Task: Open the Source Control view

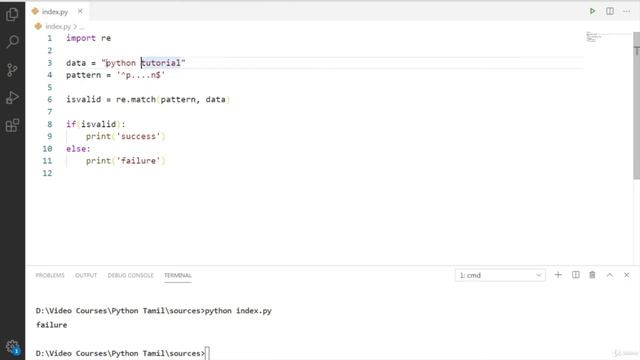Action: click(12, 70)
